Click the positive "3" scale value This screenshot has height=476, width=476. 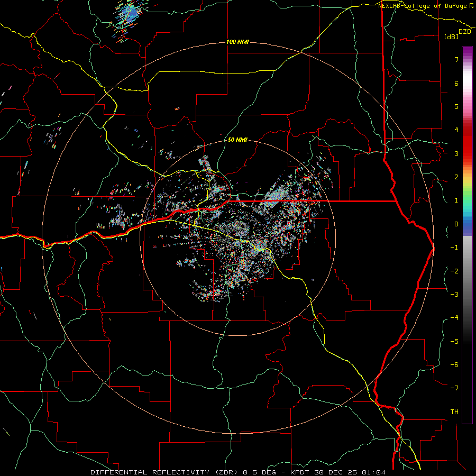click(x=456, y=153)
